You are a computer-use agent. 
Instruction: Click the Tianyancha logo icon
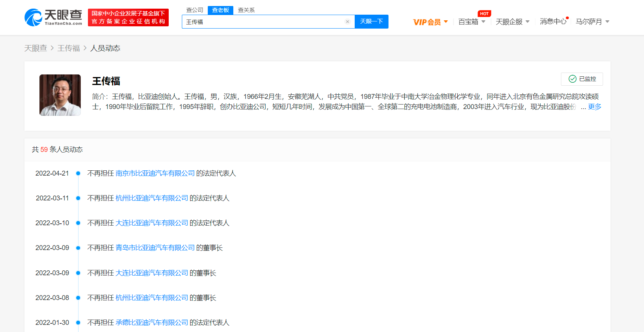(x=33, y=18)
